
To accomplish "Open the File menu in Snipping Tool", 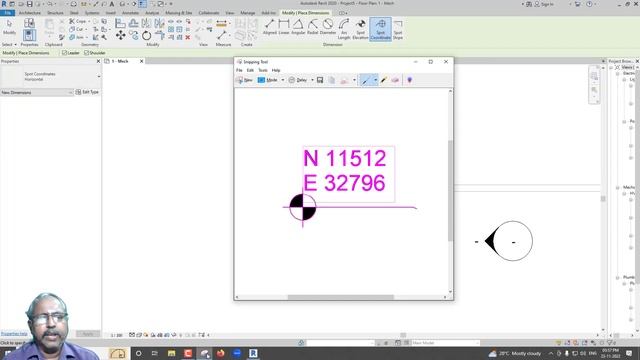I will pyautogui.click(x=239, y=70).
